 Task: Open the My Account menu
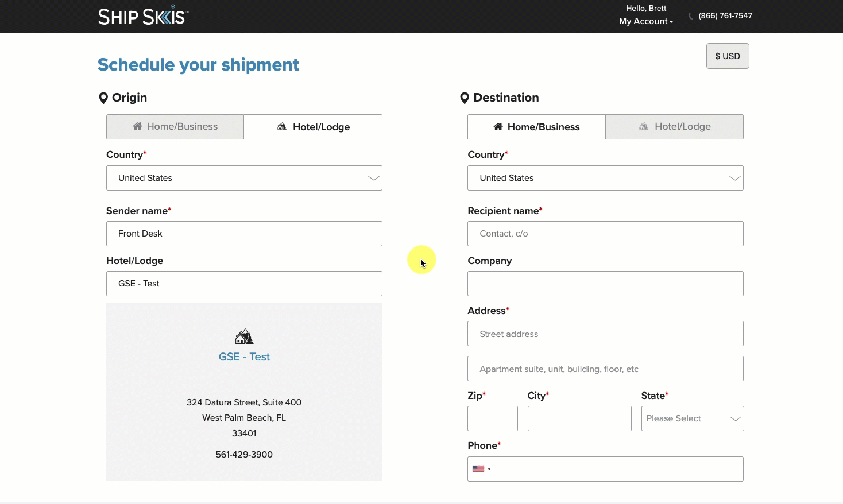[x=646, y=21]
